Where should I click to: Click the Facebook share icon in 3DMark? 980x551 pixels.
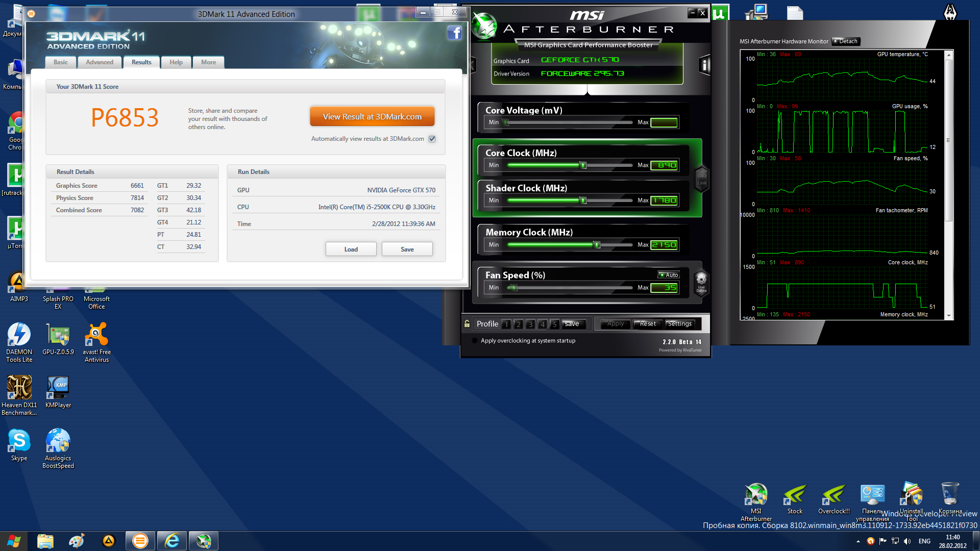(x=454, y=33)
